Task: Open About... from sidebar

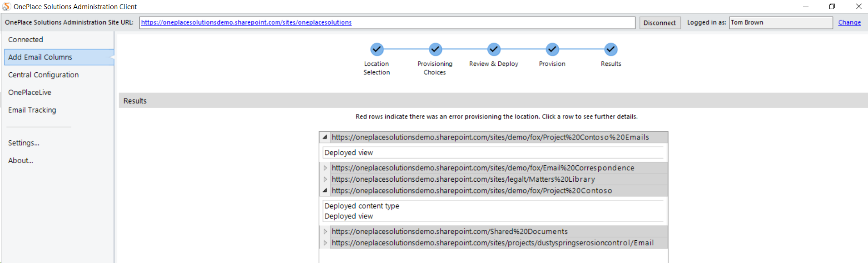Action: (20, 161)
